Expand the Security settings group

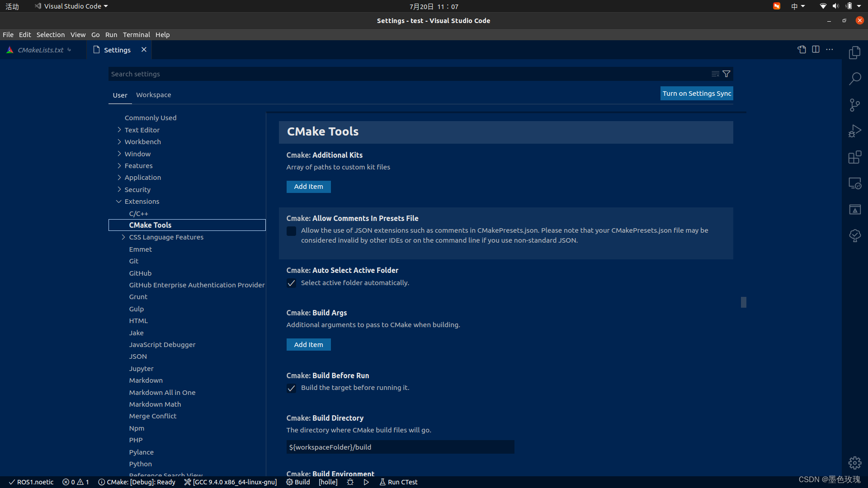[x=119, y=189]
